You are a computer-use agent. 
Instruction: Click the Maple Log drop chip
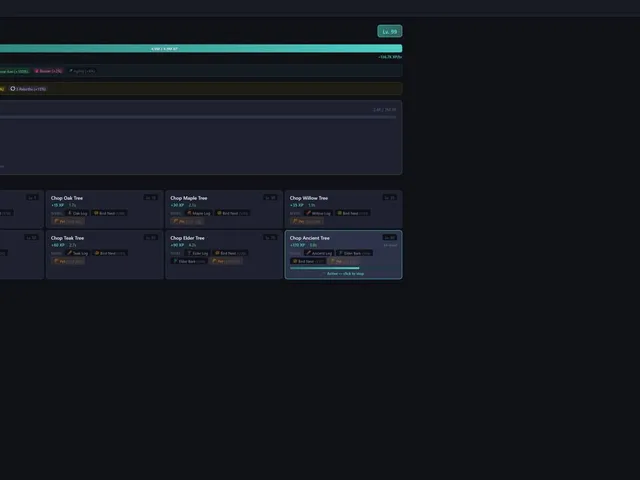coord(199,213)
